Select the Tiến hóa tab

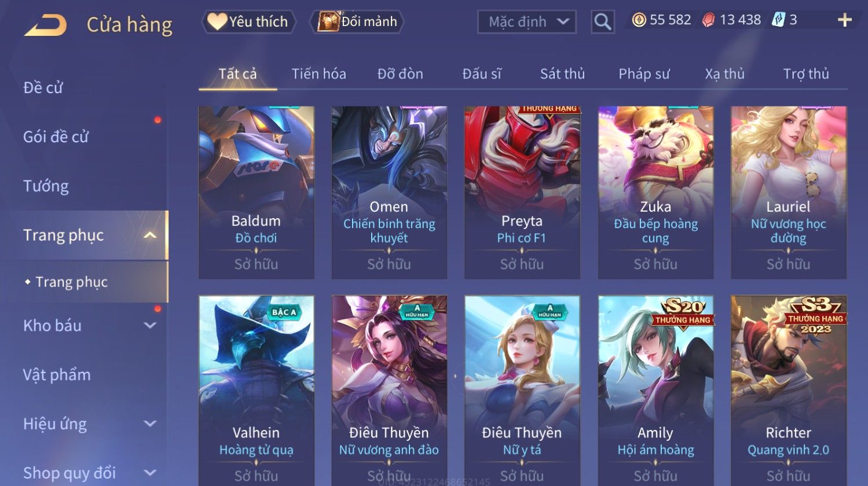click(318, 74)
